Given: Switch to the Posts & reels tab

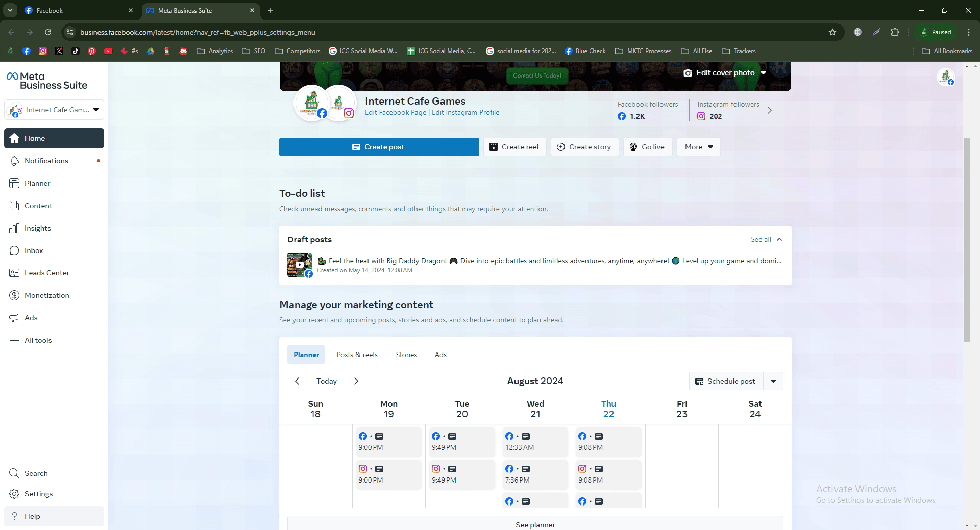Looking at the screenshot, I should point(357,355).
